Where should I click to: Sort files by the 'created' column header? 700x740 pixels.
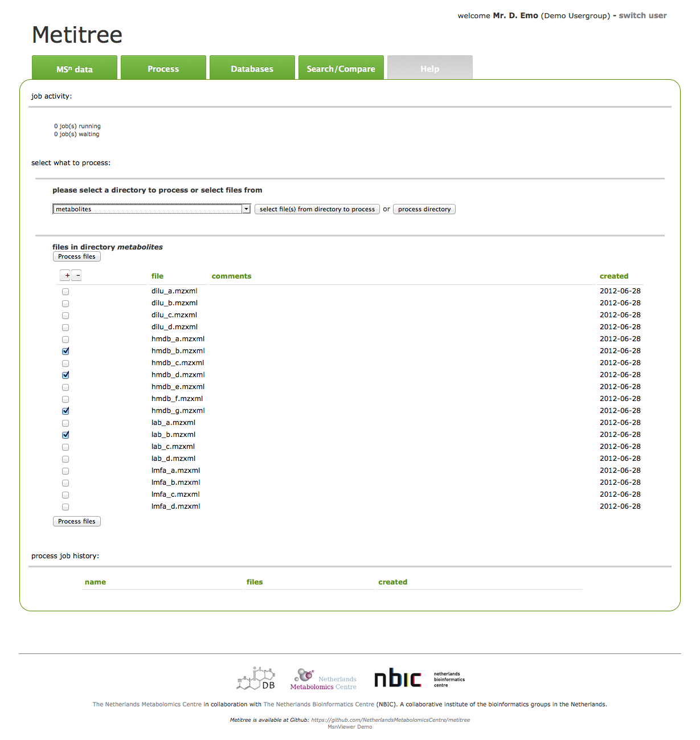614,276
